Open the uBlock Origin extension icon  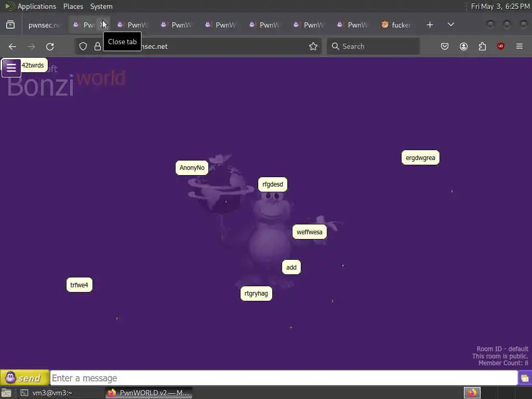pyautogui.click(x=501, y=46)
